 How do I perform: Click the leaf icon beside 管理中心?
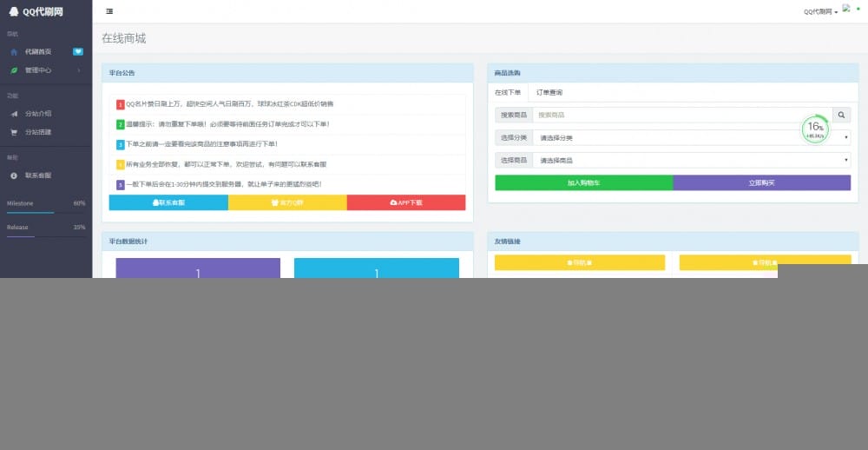click(x=14, y=69)
